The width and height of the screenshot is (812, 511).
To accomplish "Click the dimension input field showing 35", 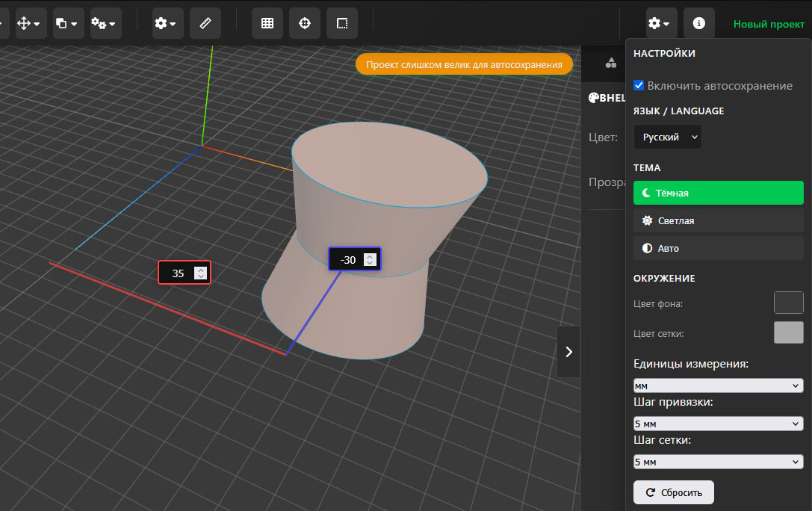I will click(178, 273).
